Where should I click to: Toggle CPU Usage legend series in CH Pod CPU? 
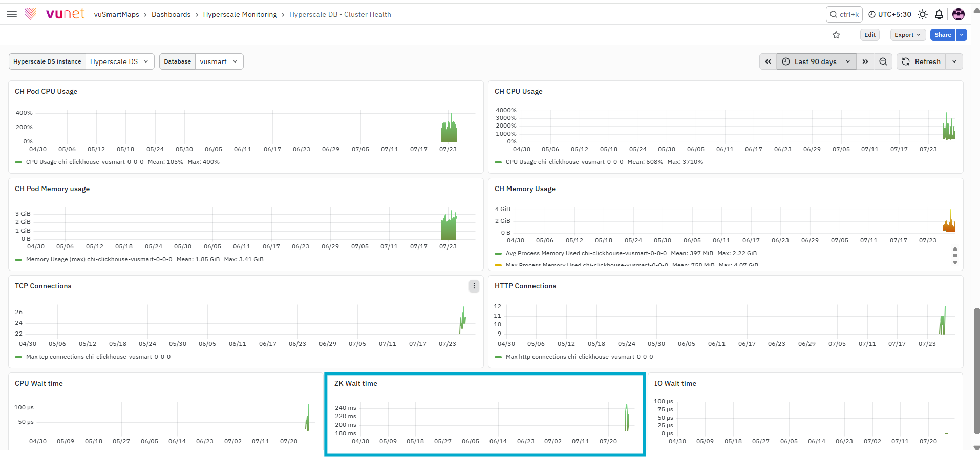(x=85, y=162)
